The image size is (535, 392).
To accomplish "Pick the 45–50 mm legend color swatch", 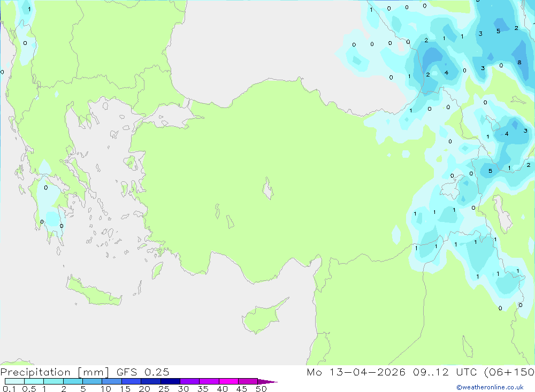I will click(248, 381).
